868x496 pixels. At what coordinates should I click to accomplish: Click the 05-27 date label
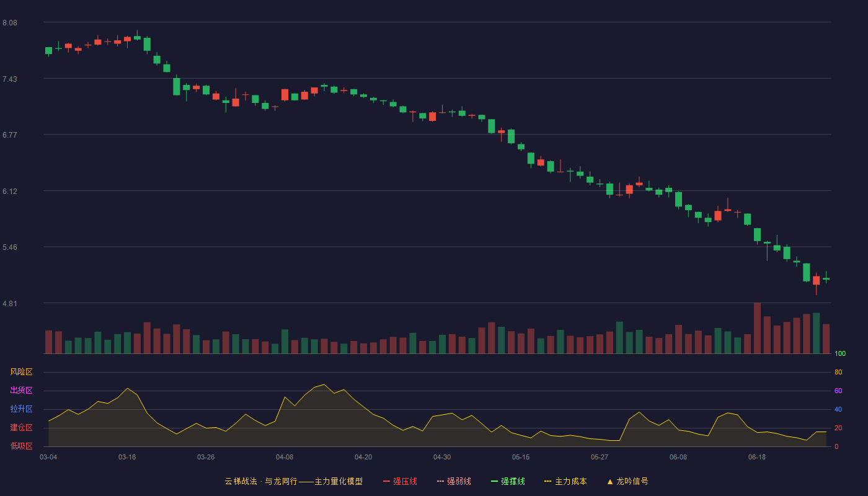coord(600,457)
